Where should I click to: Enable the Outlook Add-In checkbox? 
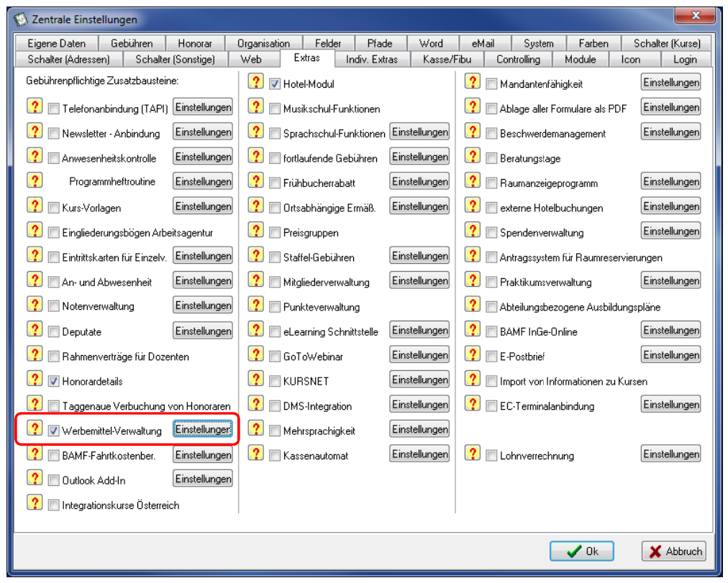point(54,481)
